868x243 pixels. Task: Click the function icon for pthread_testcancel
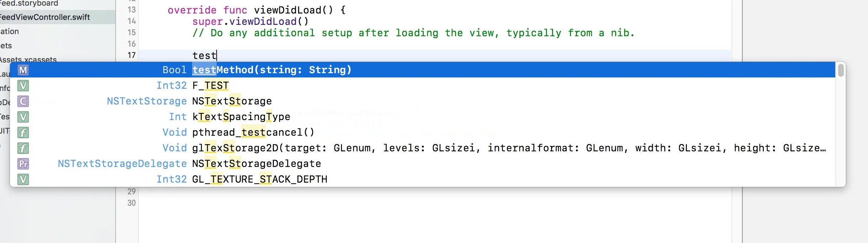tap(23, 133)
